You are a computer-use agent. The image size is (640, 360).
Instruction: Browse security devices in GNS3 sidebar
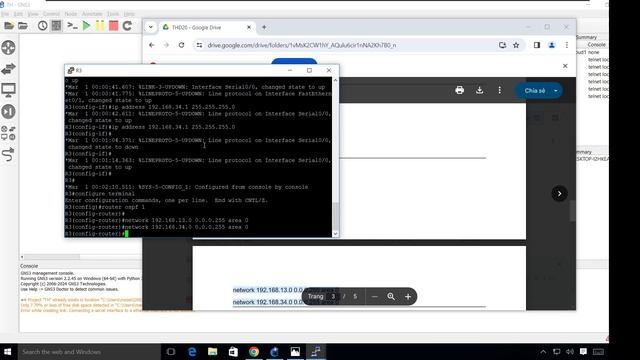click(8, 111)
